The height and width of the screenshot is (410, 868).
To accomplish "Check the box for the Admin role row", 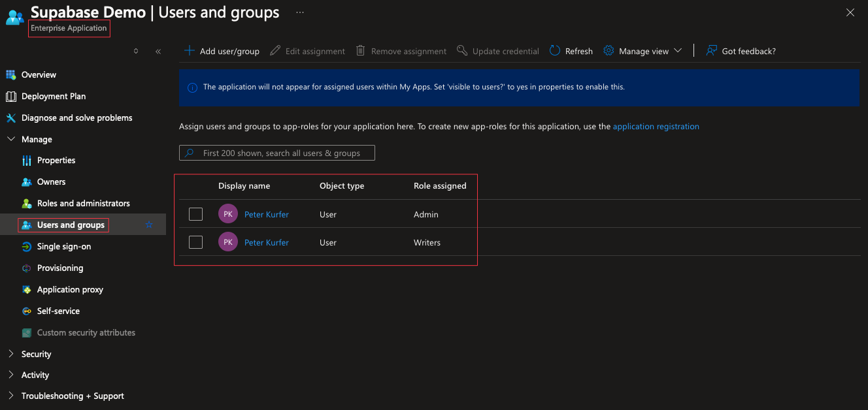I will tap(195, 214).
